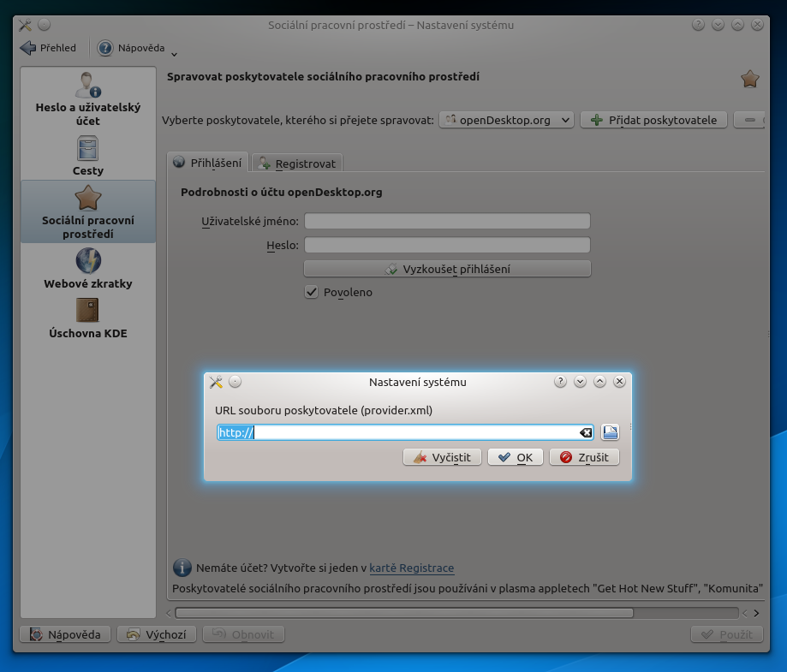
Task: Close the Nastavení systému dialog
Action: coord(619,382)
